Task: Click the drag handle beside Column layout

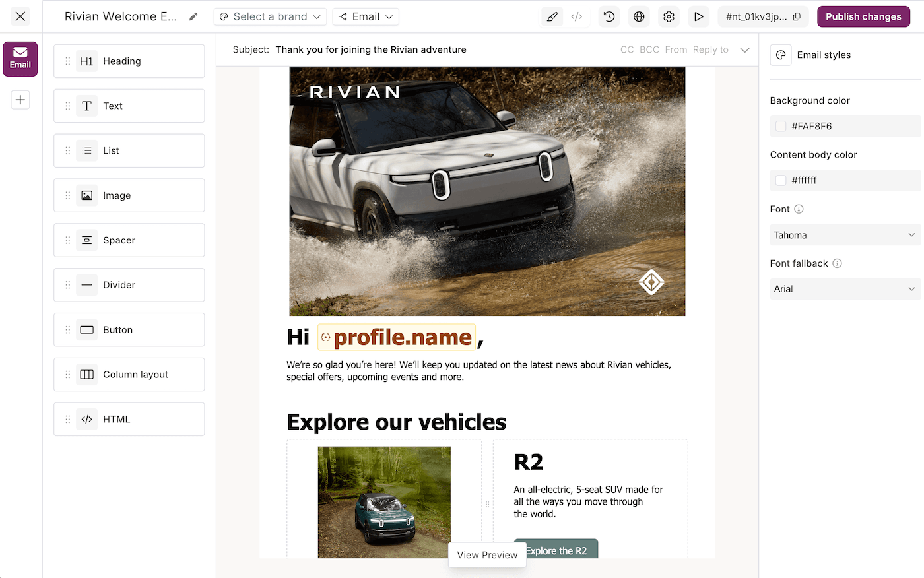Action: (x=67, y=374)
